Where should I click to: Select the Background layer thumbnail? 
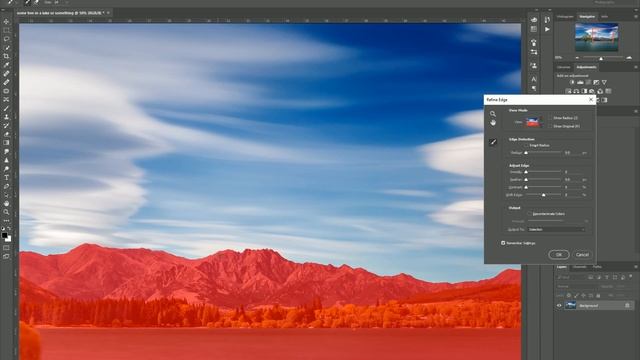(x=571, y=305)
